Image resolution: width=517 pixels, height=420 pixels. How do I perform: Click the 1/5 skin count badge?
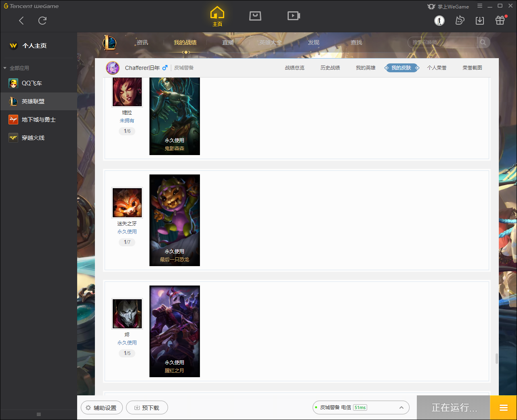pyautogui.click(x=127, y=353)
